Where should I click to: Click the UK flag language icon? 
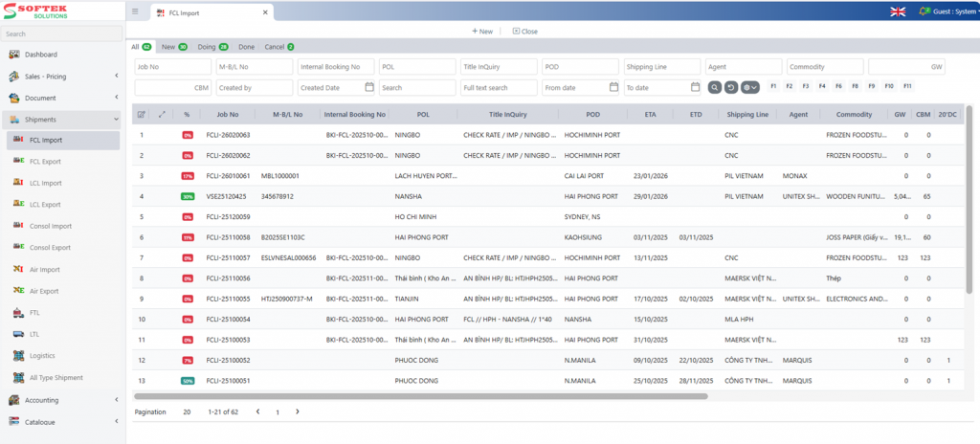(x=898, y=11)
